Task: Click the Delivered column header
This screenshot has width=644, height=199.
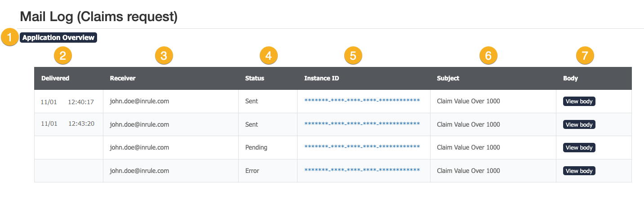Action: 55,78
